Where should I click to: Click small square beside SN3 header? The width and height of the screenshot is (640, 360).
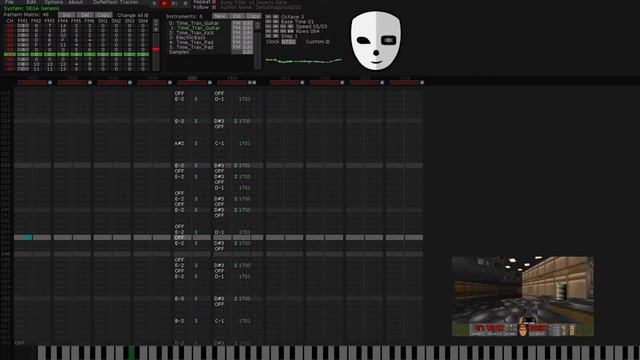[382, 82]
